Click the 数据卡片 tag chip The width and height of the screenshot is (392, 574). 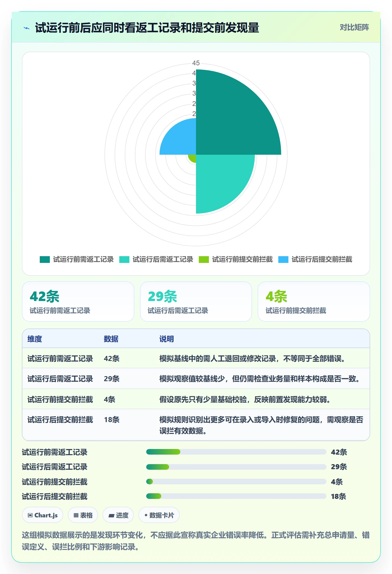159,515
